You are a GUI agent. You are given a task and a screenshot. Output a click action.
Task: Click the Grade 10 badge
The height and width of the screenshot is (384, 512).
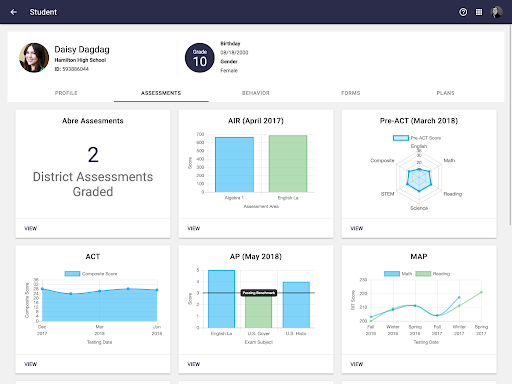200,58
